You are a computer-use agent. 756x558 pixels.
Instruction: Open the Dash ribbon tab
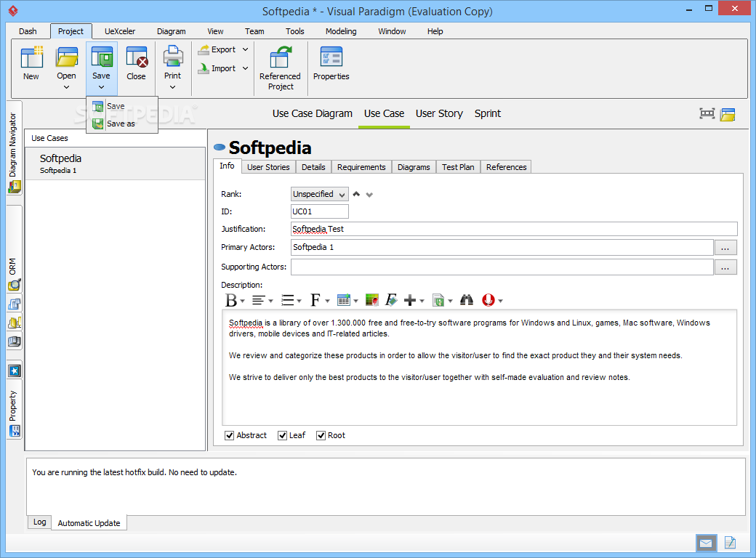tap(28, 31)
